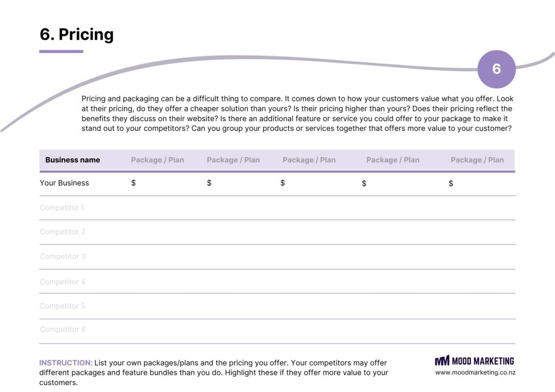Click the last Package / Plan column header
Image resolution: width=555 pixels, height=392 pixels.
477,160
